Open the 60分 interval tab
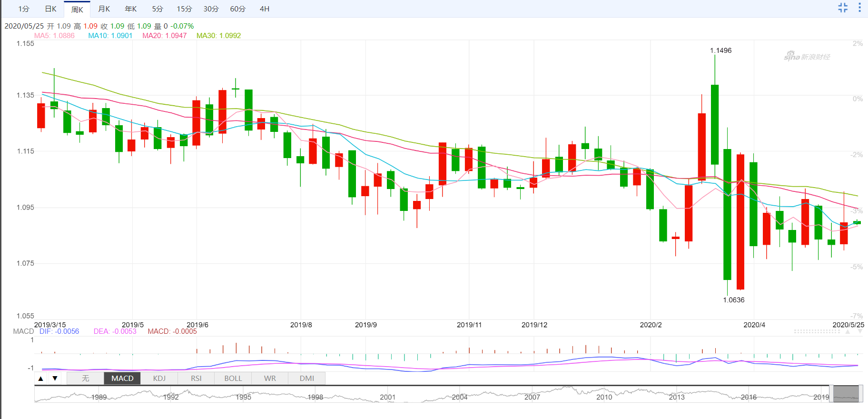The width and height of the screenshot is (868, 419). 238,9
